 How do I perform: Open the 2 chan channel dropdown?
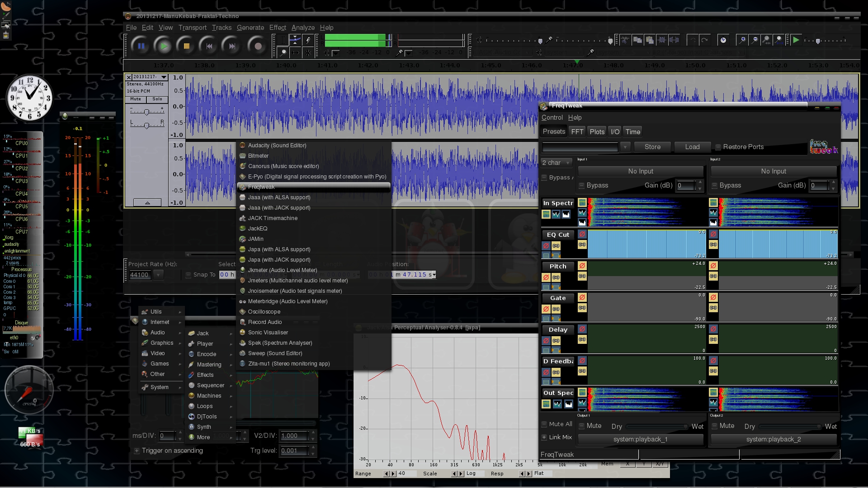tap(557, 163)
